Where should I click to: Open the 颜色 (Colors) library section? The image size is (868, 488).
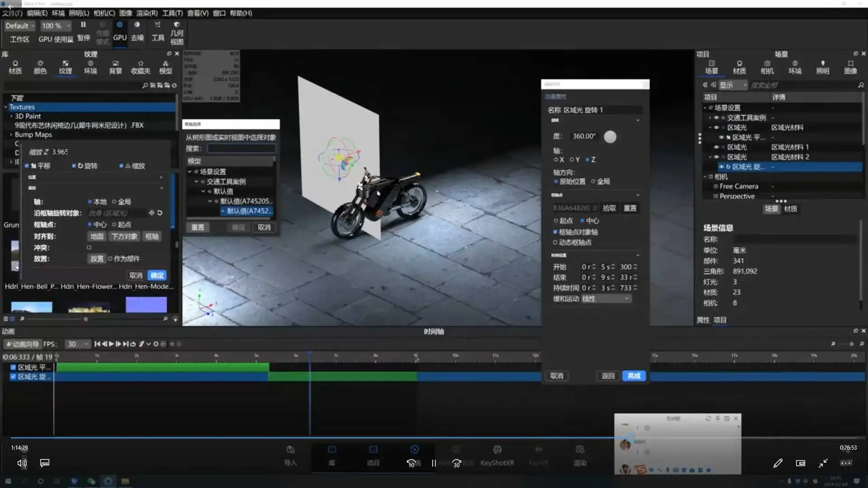point(40,66)
